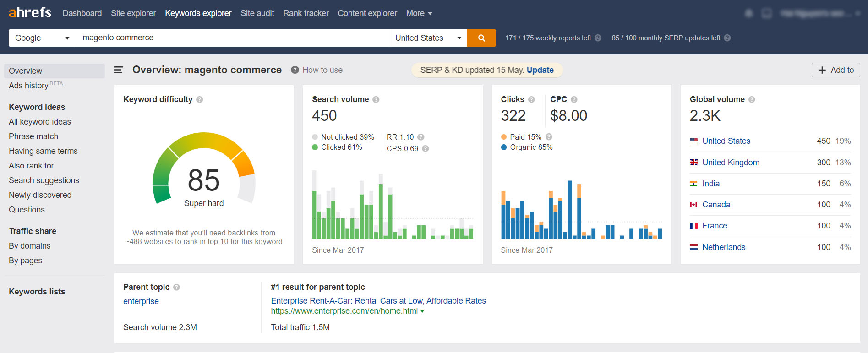Open Site explorer
Screen dimensions: 868x353
coord(133,13)
